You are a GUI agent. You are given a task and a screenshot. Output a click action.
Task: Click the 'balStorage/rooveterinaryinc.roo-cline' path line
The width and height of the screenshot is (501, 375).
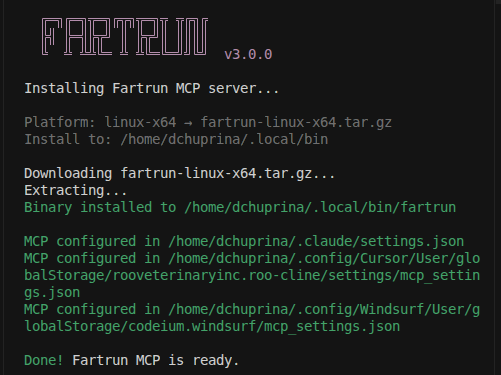point(252,275)
